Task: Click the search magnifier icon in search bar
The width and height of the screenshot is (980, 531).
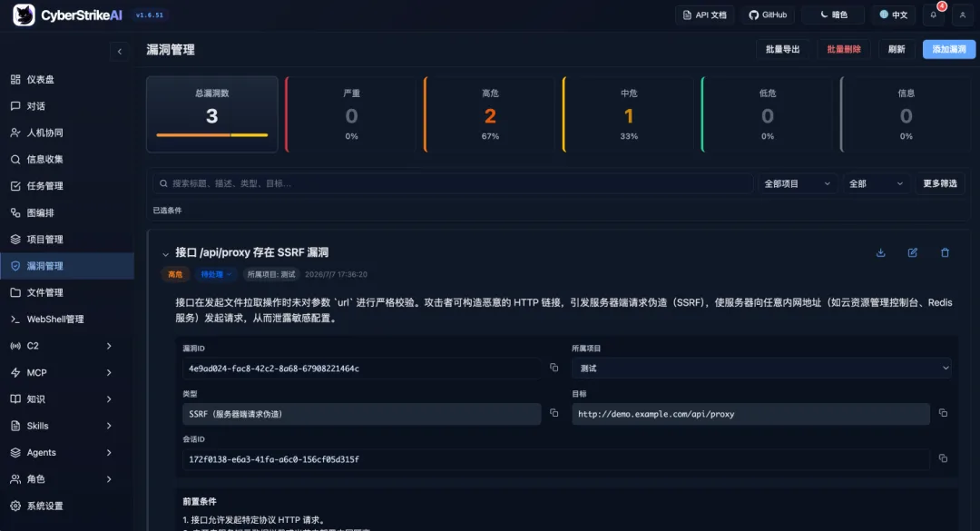Action: [163, 183]
